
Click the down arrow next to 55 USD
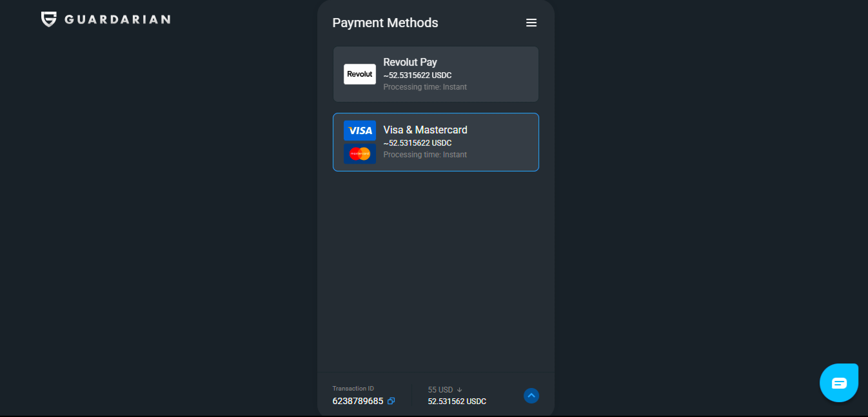pos(460,390)
